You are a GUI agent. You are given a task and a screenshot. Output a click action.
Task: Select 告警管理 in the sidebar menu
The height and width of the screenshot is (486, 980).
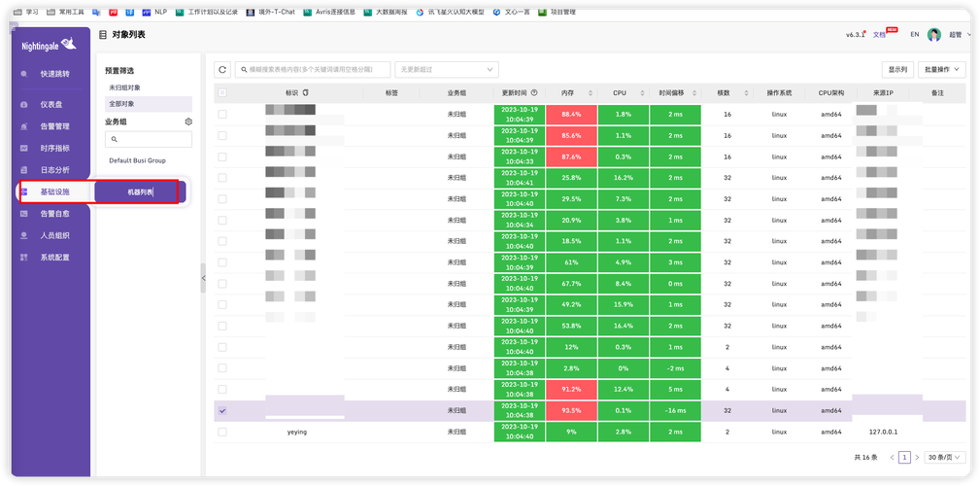(x=54, y=126)
